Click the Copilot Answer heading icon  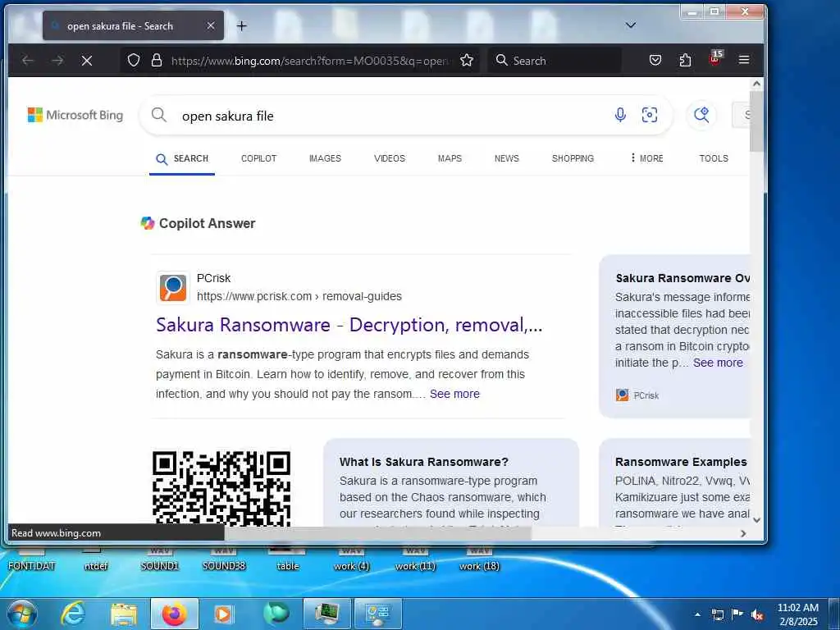coord(148,223)
